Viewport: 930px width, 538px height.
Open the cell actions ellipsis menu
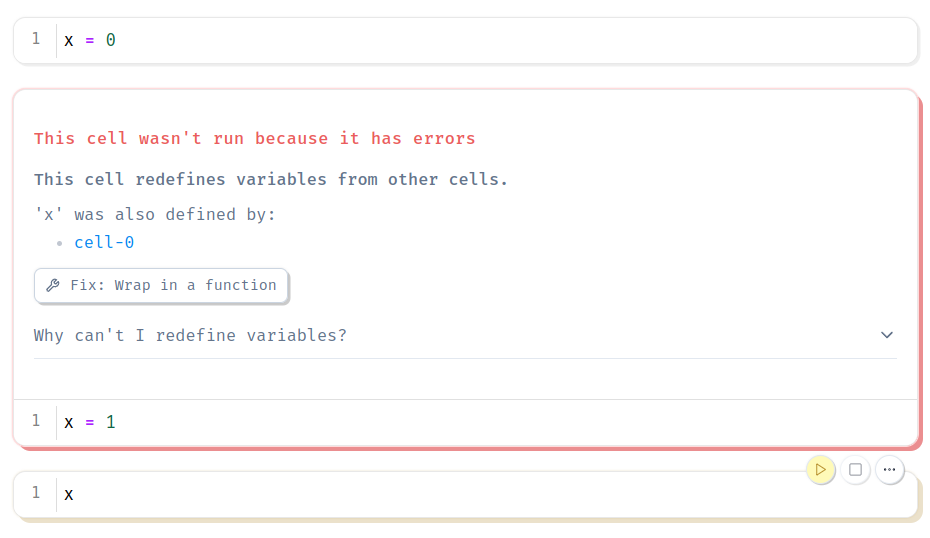[x=889, y=469]
